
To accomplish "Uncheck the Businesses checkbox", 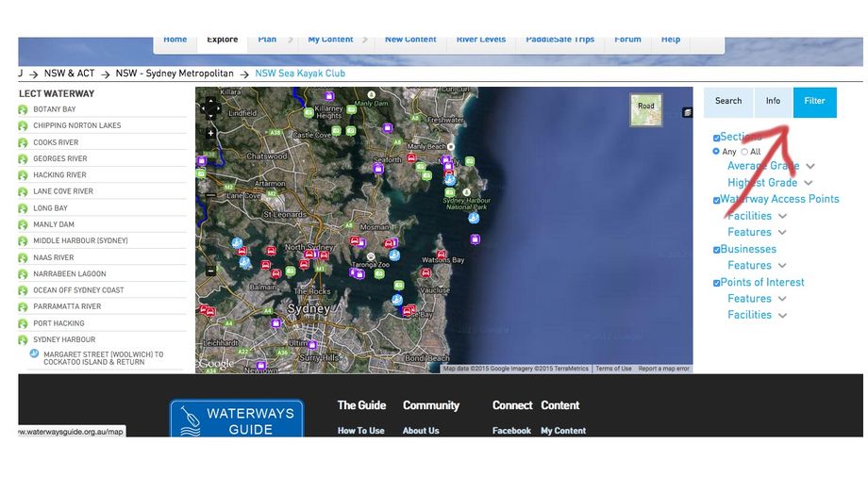I will 716,250.
